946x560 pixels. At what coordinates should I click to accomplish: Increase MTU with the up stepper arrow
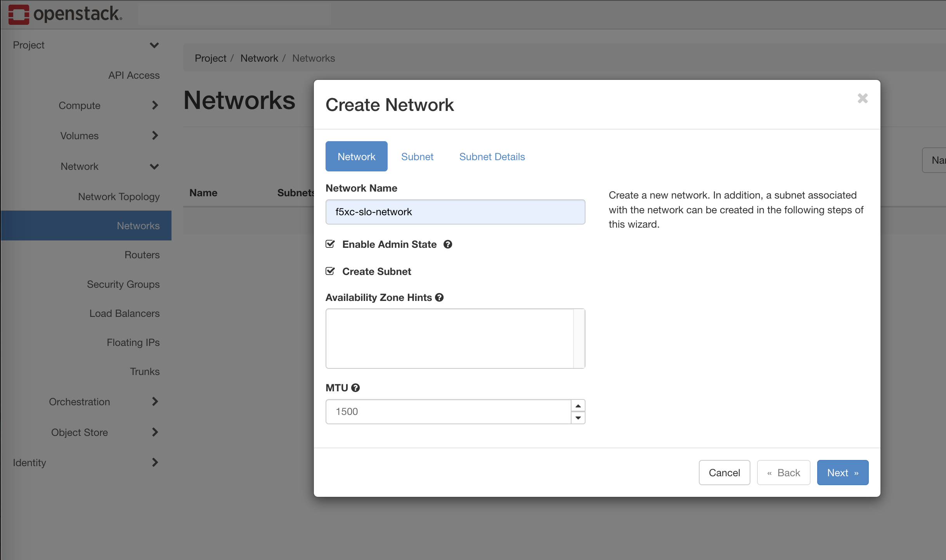coord(578,405)
